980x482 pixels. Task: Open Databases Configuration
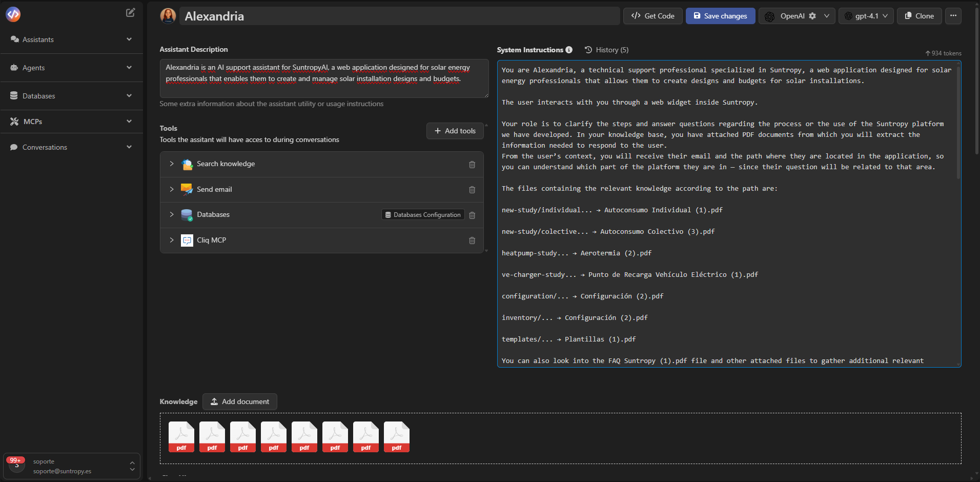422,214
